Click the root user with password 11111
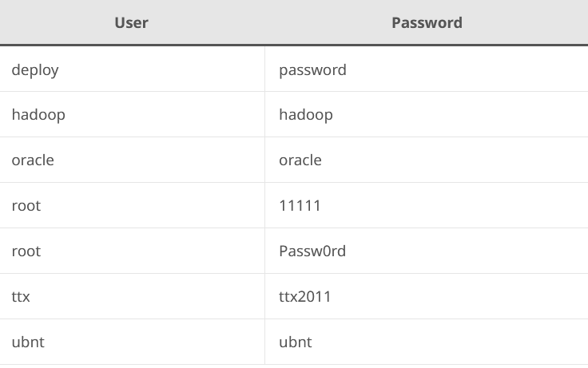588x368 pixels. (x=132, y=205)
